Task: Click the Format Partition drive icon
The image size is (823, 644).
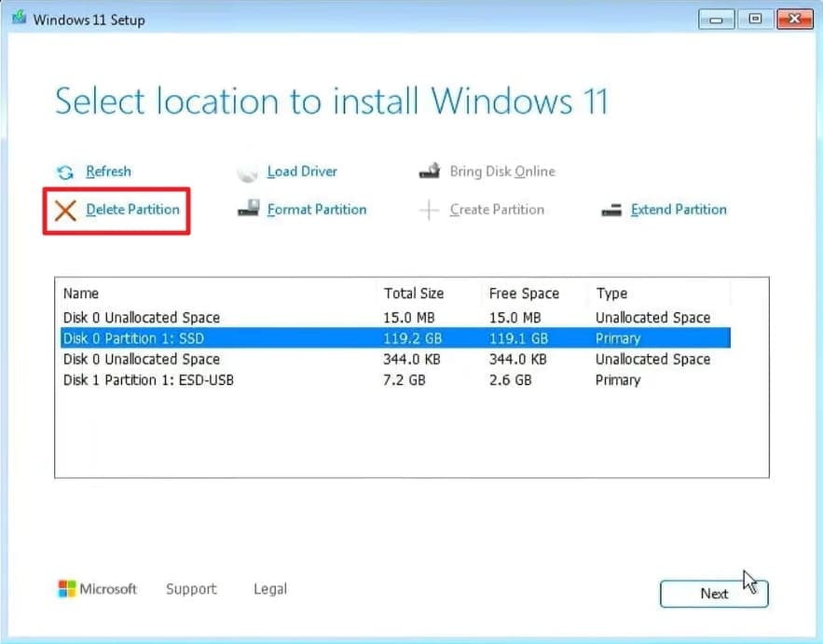Action: [x=248, y=209]
